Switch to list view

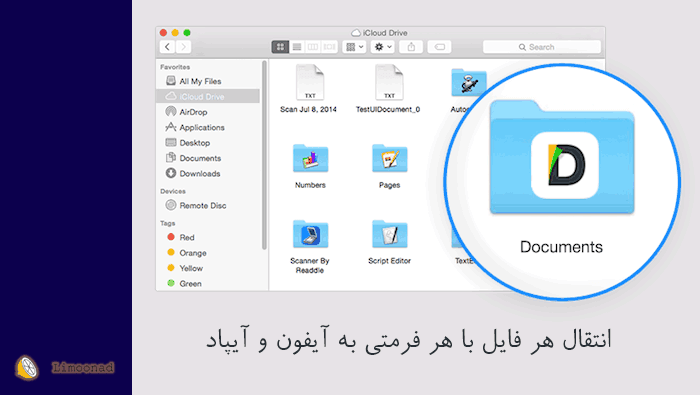pos(297,47)
